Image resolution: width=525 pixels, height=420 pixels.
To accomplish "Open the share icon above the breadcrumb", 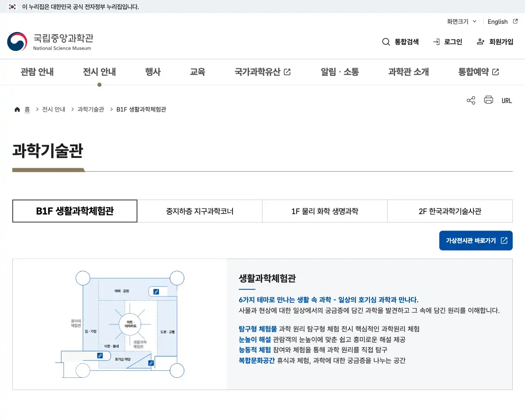I will (x=470, y=100).
